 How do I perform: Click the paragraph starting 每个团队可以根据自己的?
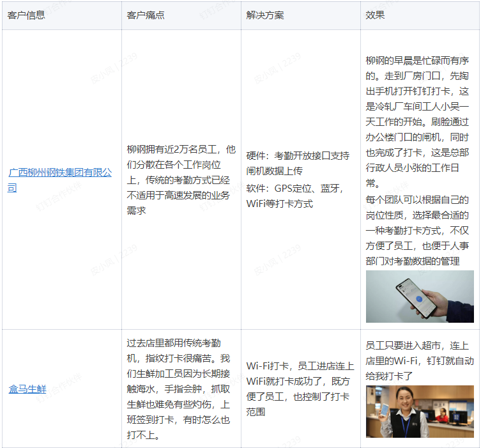pos(417,231)
